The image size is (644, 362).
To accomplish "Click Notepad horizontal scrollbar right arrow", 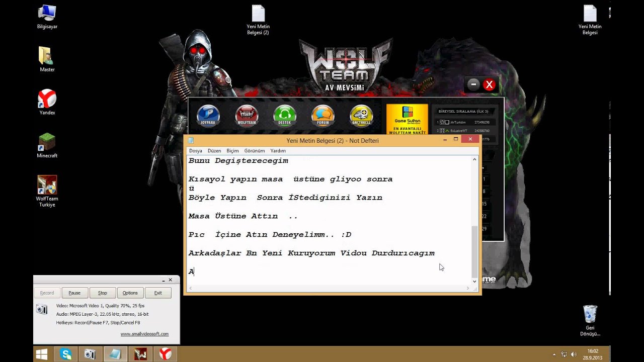I will (x=468, y=288).
